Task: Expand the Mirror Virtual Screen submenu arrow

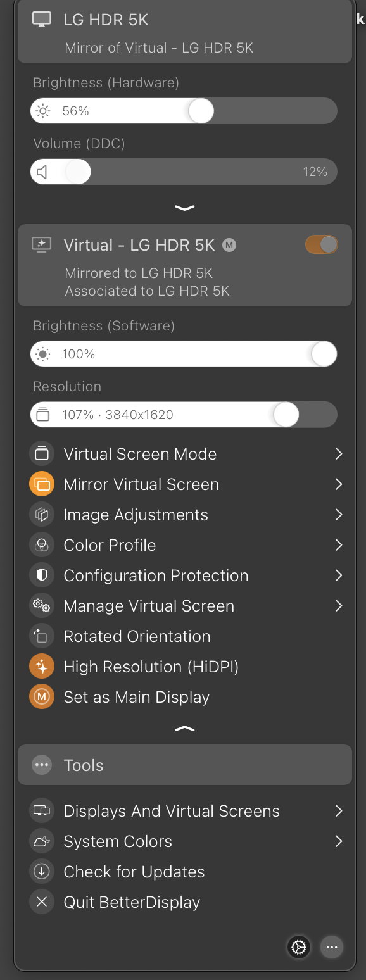Action: coord(339,484)
